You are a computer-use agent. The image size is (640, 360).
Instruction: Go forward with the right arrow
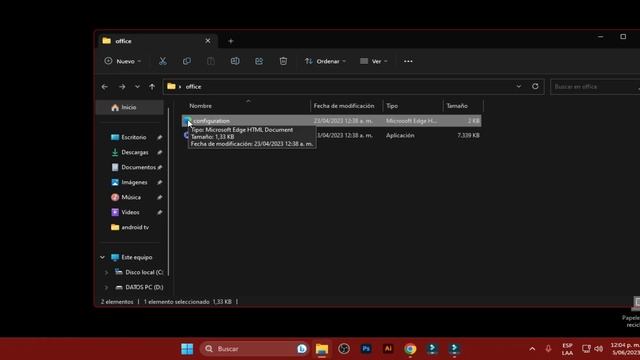(122, 87)
